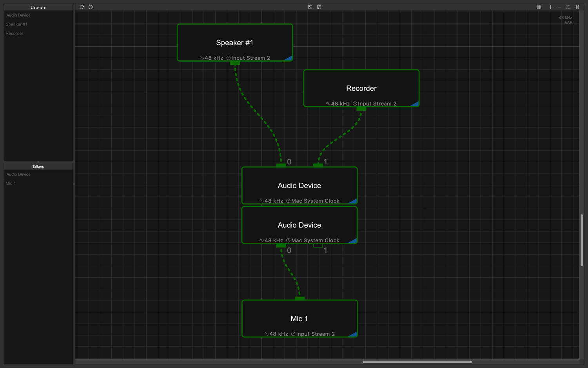The image size is (588, 368).
Task: Reset zoom with the 1:1 button
Action: (577, 7)
